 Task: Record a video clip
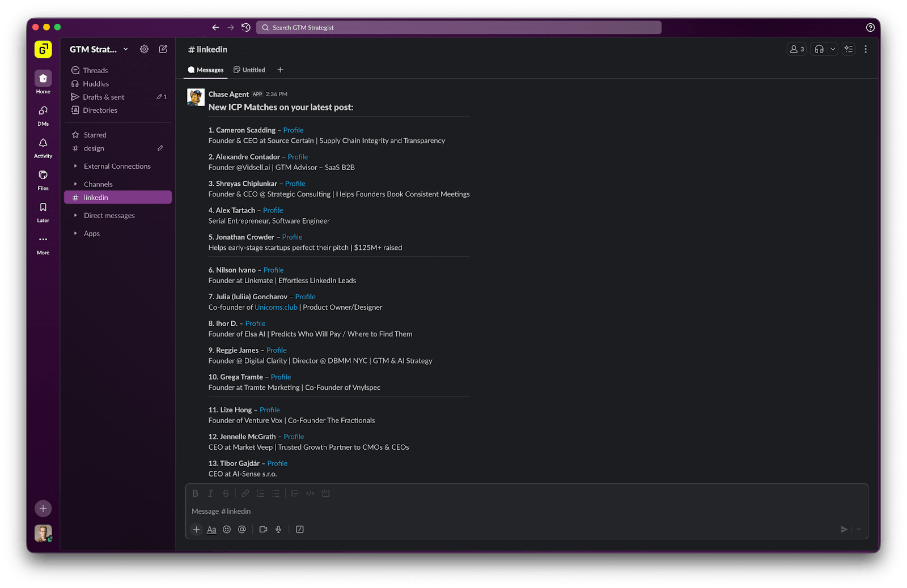click(x=263, y=530)
